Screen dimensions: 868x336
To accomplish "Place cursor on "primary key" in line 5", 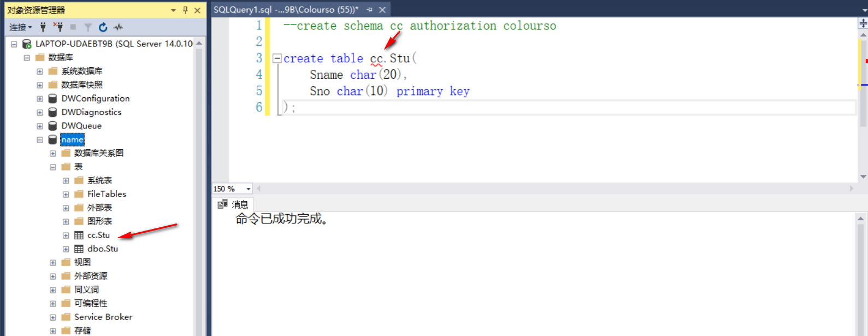I will click(x=433, y=91).
